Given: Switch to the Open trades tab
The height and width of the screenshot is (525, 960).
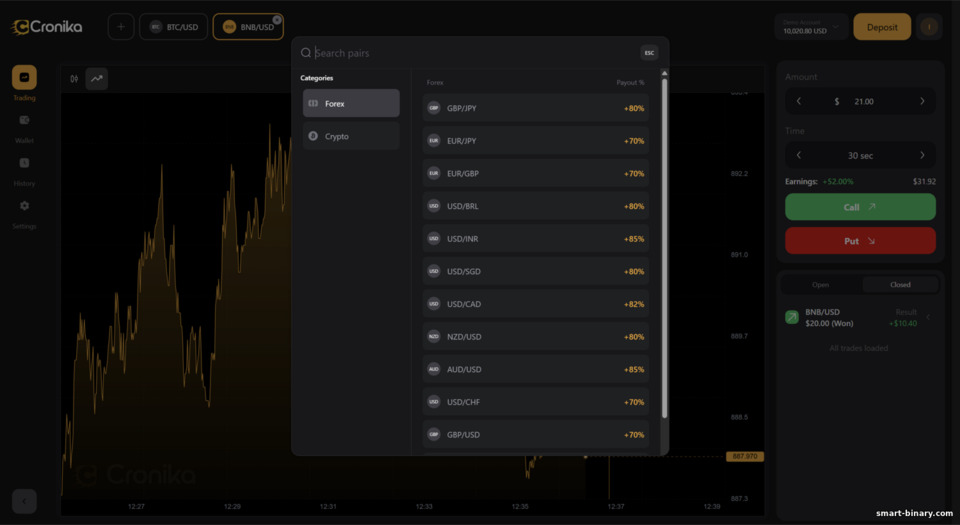Looking at the screenshot, I should [820, 285].
